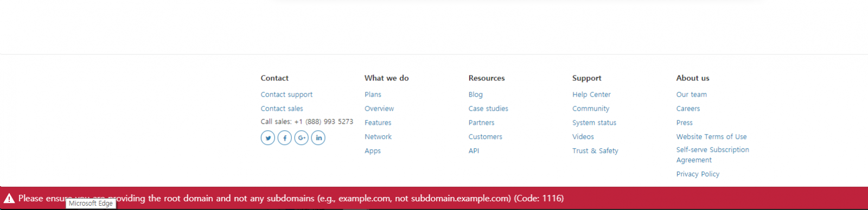View the Features page link
The height and width of the screenshot is (210, 868).
pyautogui.click(x=378, y=123)
